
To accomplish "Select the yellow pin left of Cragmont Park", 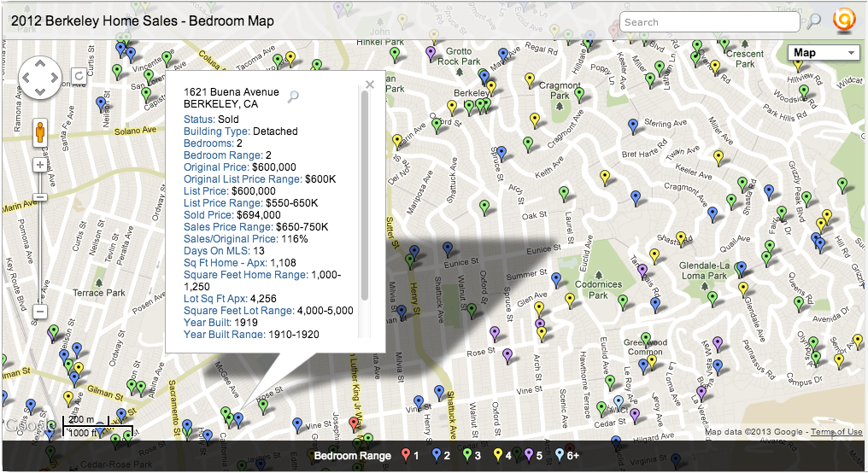I will point(530,80).
